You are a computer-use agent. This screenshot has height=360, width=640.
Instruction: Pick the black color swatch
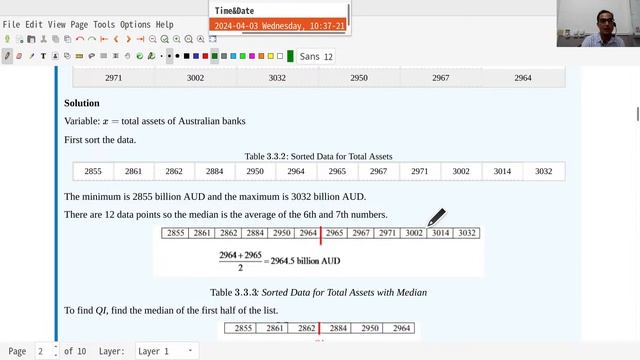(187, 56)
